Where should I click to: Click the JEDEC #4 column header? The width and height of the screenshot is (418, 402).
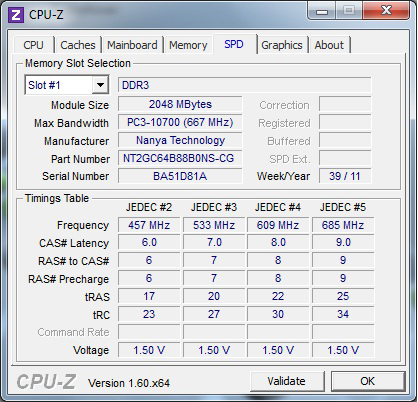point(278,207)
